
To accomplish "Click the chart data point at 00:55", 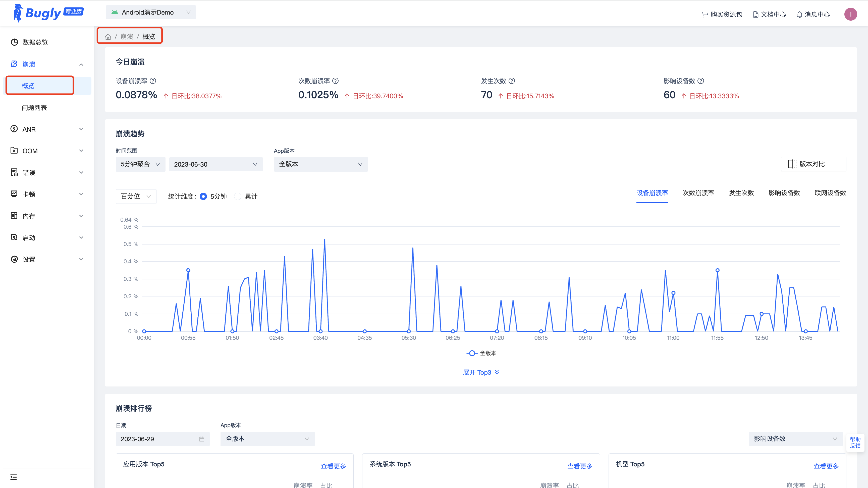I will (188, 270).
